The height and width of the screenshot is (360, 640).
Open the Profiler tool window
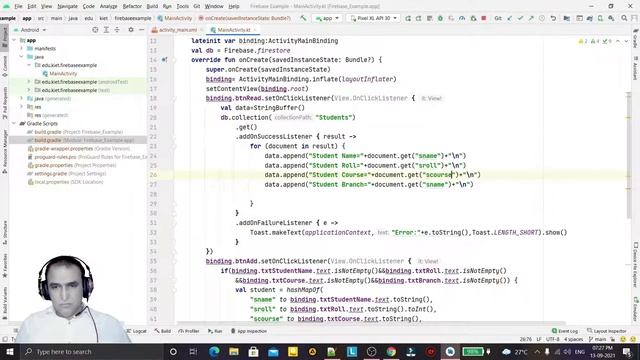pyautogui.click(x=189, y=331)
